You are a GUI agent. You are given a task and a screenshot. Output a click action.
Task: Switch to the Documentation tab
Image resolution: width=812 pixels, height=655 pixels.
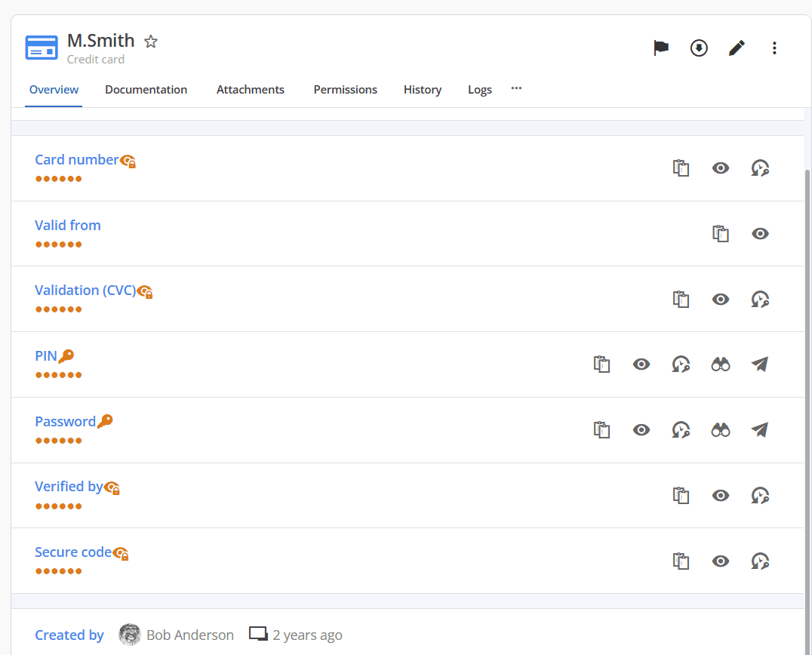click(146, 90)
